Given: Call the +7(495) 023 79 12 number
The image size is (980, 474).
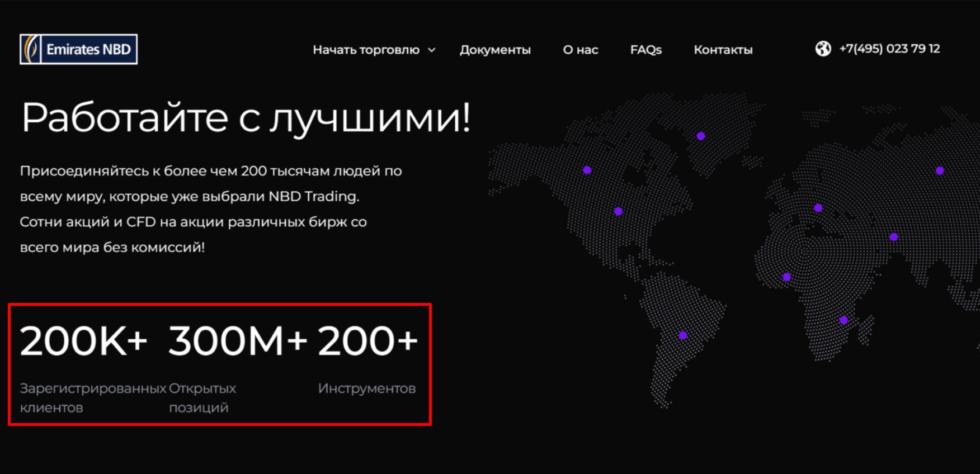Looking at the screenshot, I should [889, 49].
